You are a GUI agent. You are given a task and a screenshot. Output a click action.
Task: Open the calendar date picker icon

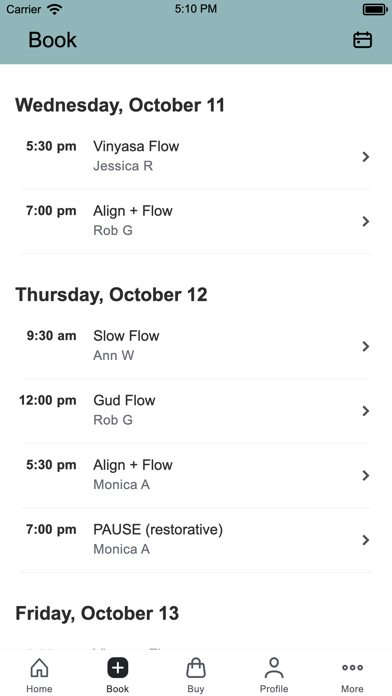(x=362, y=40)
